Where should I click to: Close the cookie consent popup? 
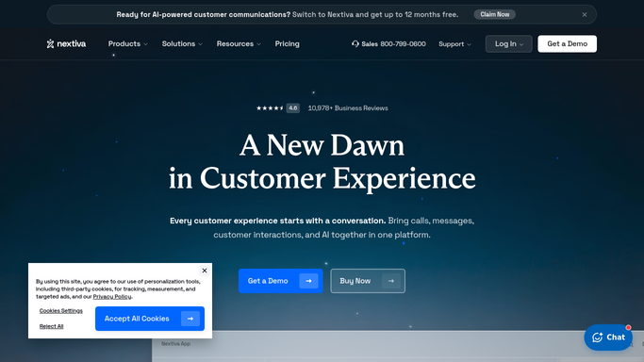(205, 271)
